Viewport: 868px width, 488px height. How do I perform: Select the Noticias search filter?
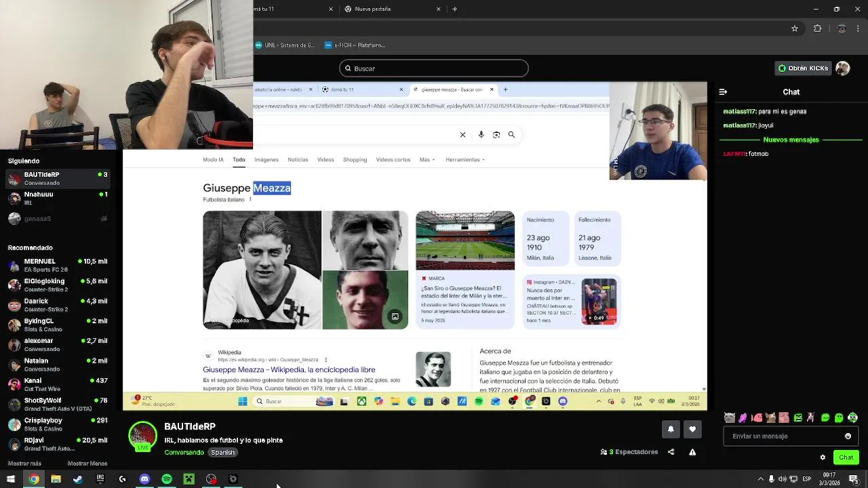tap(298, 160)
